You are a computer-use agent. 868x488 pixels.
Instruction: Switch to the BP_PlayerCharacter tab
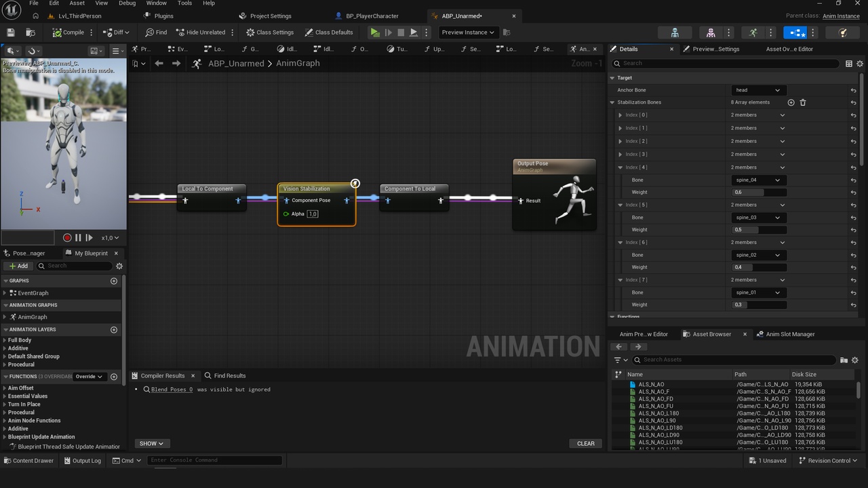(367, 16)
